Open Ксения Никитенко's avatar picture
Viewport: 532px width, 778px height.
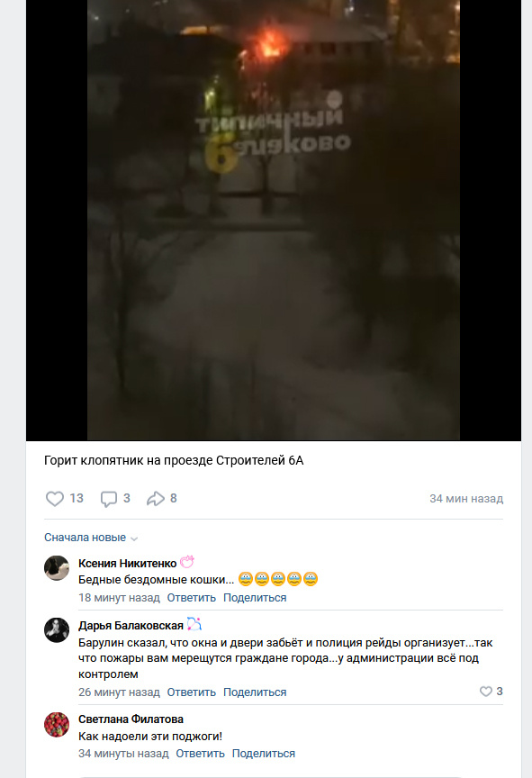click(x=57, y=567)
